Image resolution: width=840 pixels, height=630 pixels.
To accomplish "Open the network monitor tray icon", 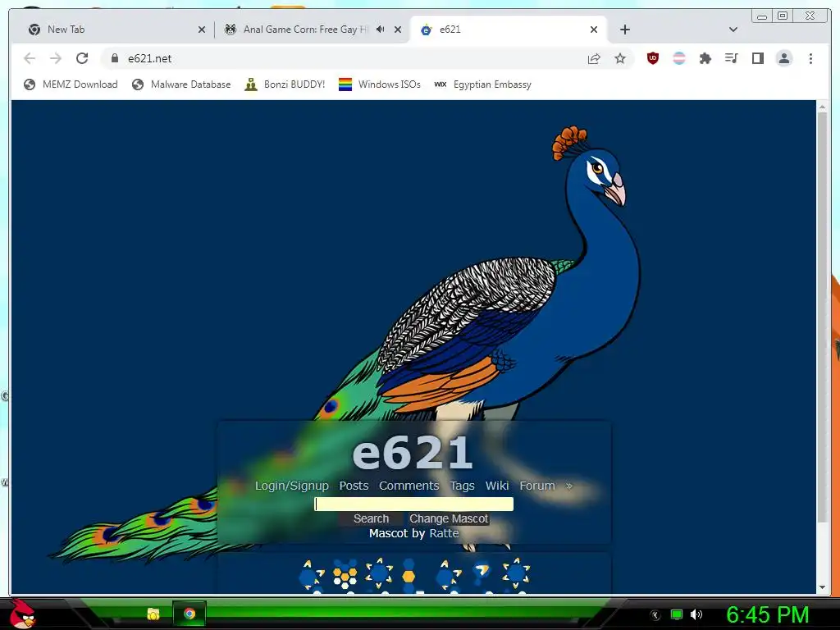I will click(677, 614).
